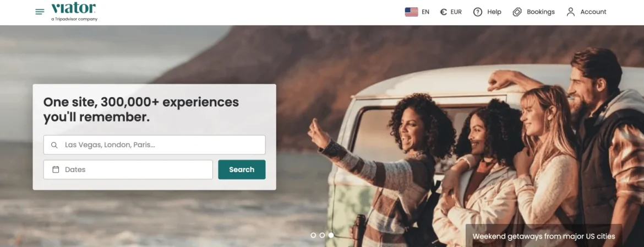Select the second carousel dot

click(322, 235)
